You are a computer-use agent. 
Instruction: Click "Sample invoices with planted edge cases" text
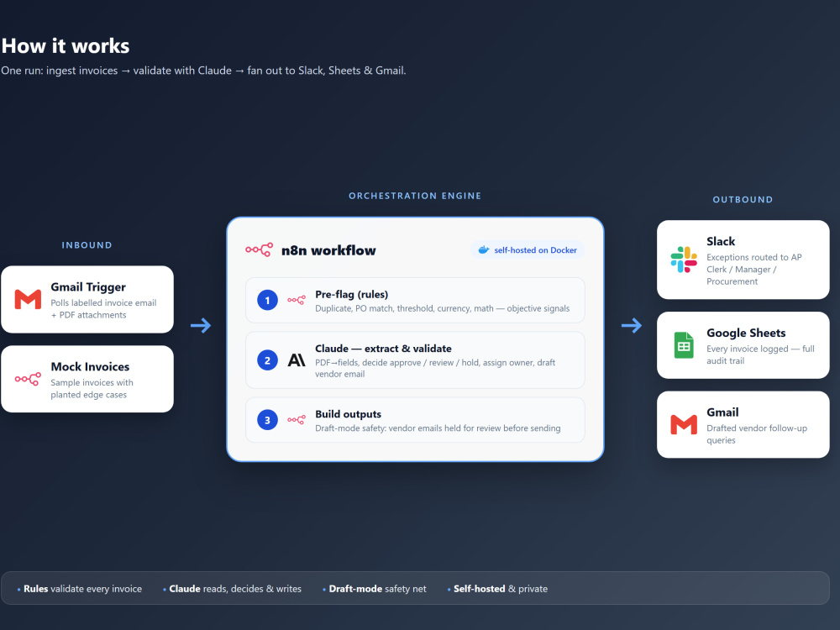(92, 388)
